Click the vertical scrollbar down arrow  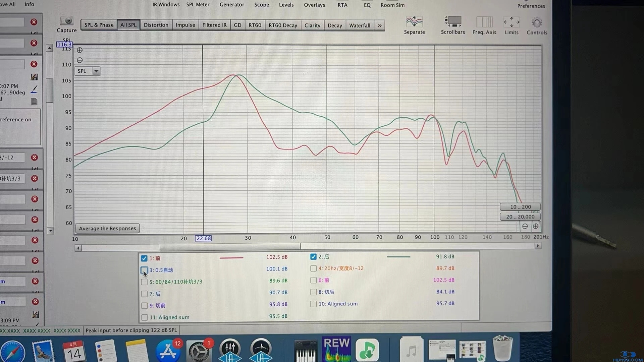point(50,231)
